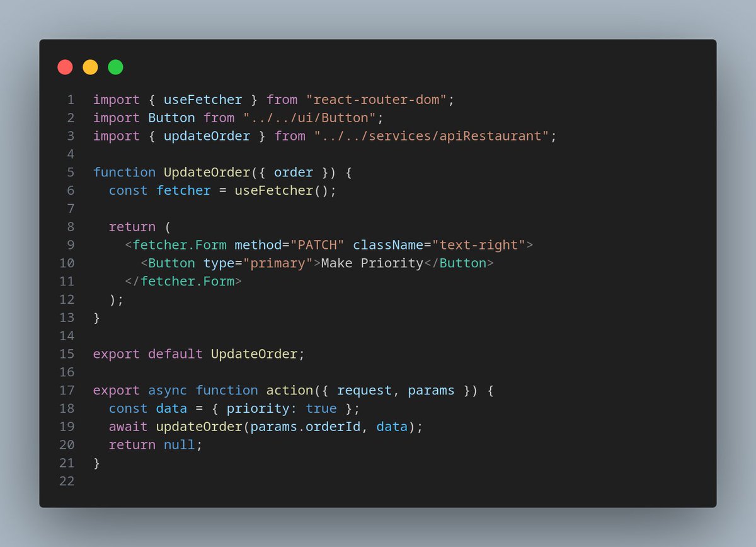Viewport: 756px width, 547px height.
Task: Click the red close dot
Action: click(65, 67)
